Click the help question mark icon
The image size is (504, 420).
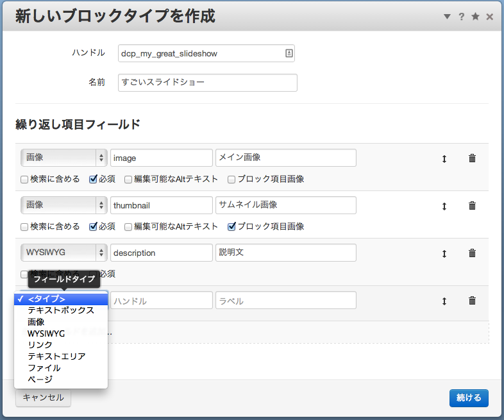coord(461,17)
